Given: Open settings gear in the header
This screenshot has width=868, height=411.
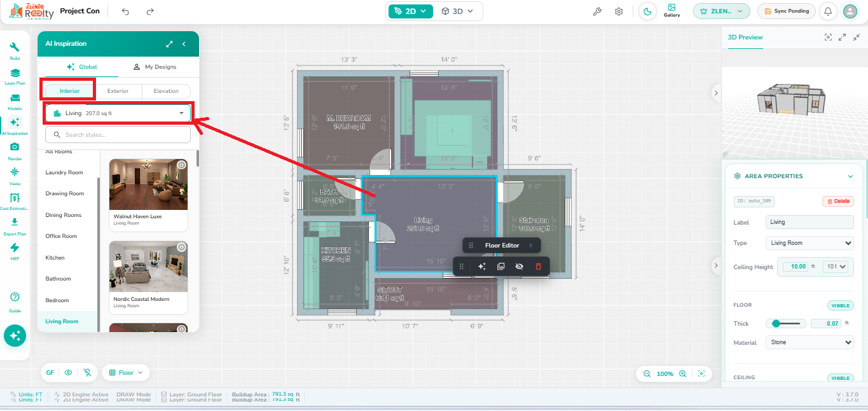Looking at the screenshot, I should click(x=619, y=11).
